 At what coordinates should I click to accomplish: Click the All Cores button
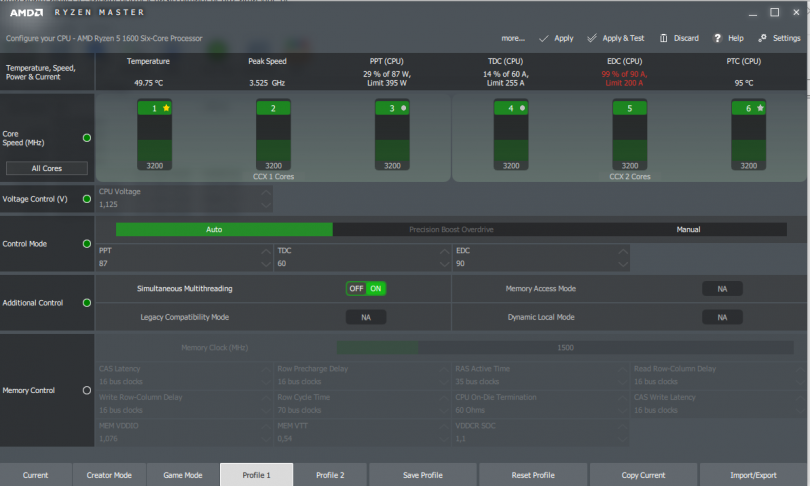[46, 168]
